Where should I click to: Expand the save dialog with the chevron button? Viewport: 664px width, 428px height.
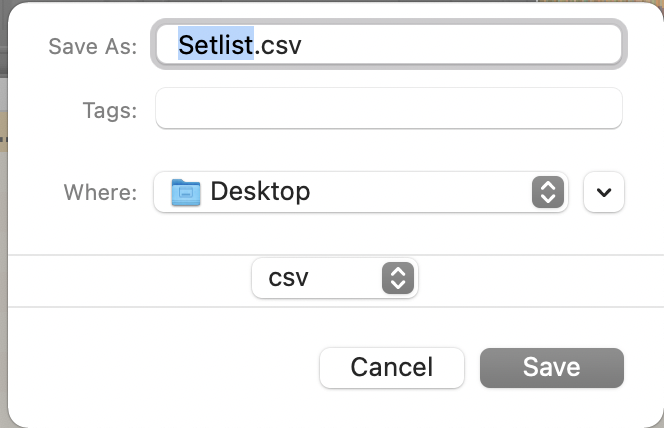tap(604, 192)
